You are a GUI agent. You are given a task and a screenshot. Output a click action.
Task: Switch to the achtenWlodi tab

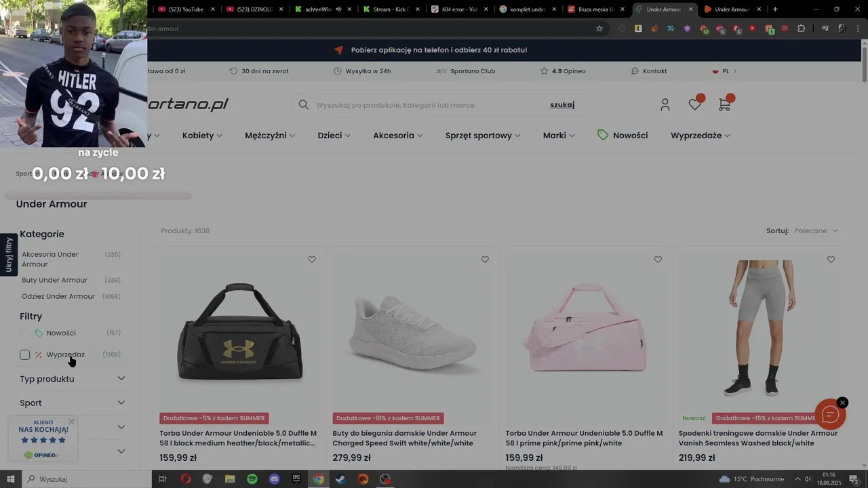coord(323,9)
